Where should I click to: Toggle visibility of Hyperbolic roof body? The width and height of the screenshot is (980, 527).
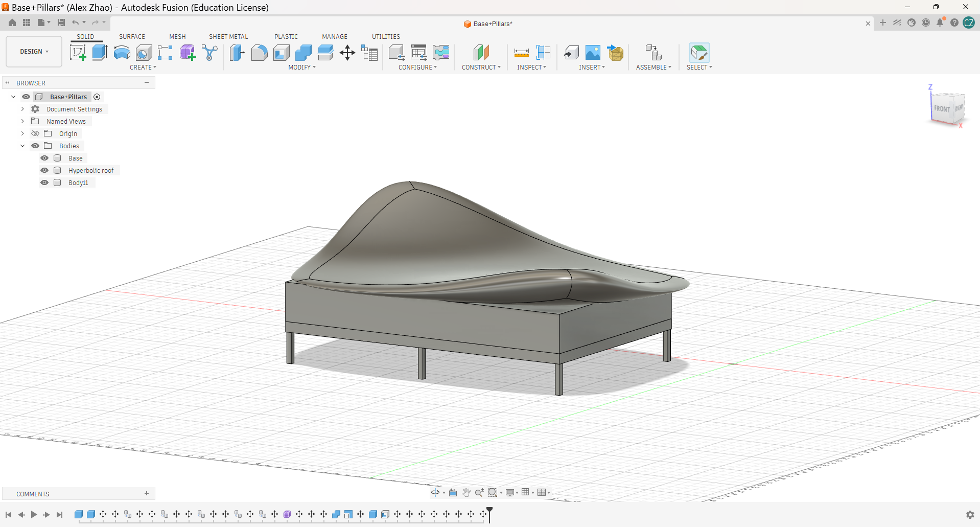pyautogui.click(x=44, y=170)
